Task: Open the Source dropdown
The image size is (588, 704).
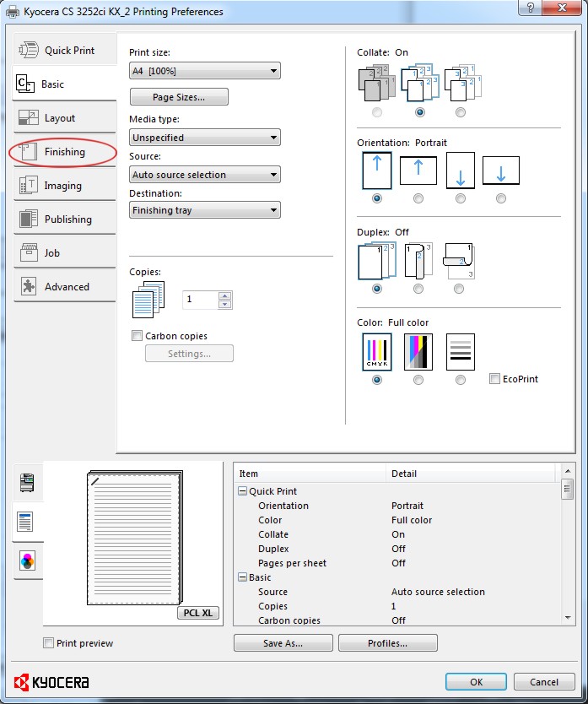Action: (205, 175)
